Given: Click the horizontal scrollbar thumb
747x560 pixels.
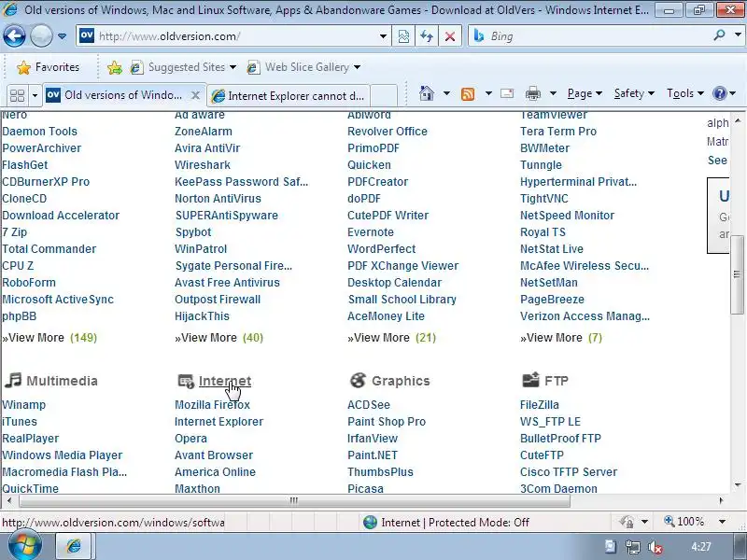Looking at the screenshot, I should (x=294, y=500).
